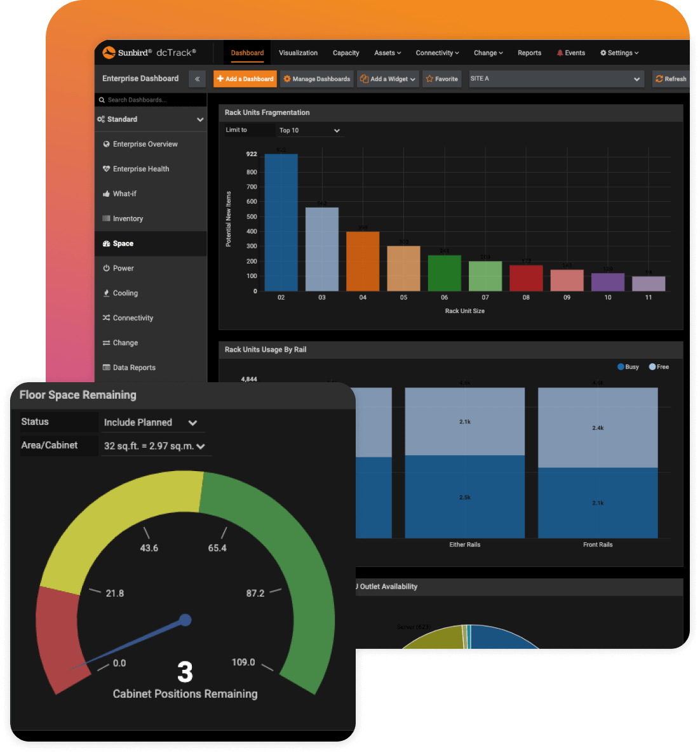Click the Refresh button
The image size is (700, 753).
(x=671, y=79)
